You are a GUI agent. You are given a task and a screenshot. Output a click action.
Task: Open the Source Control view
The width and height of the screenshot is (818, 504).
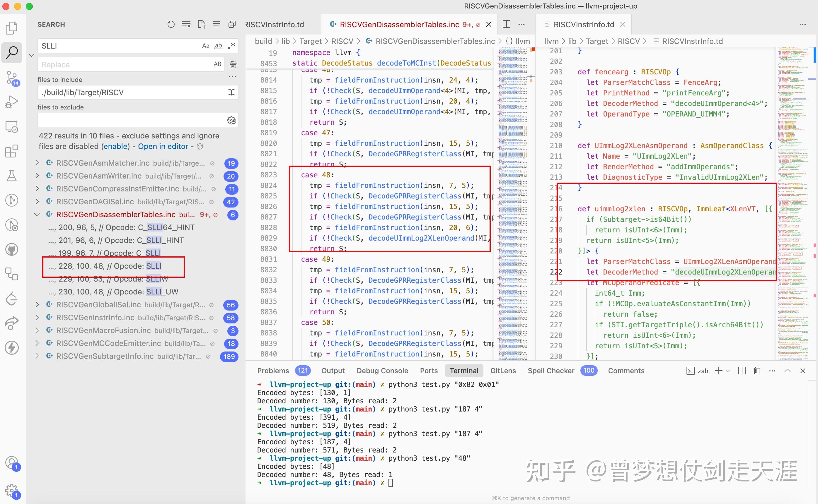tap(12, 77)
